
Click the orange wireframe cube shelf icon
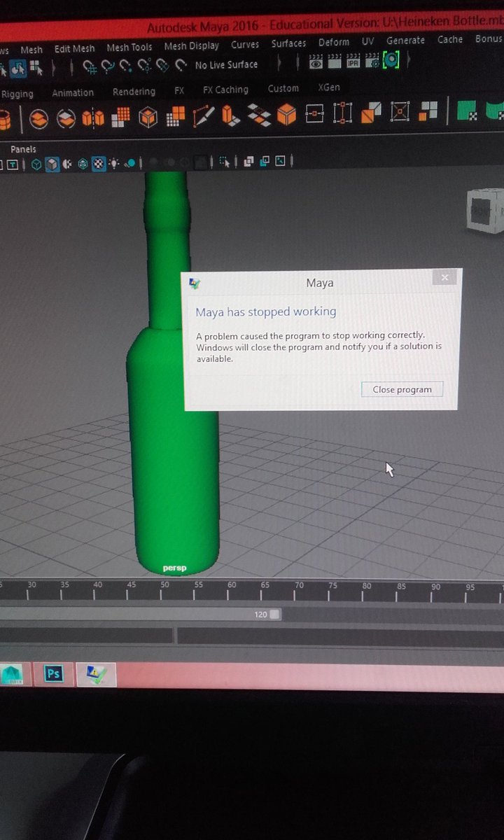(x=148, y=116)
